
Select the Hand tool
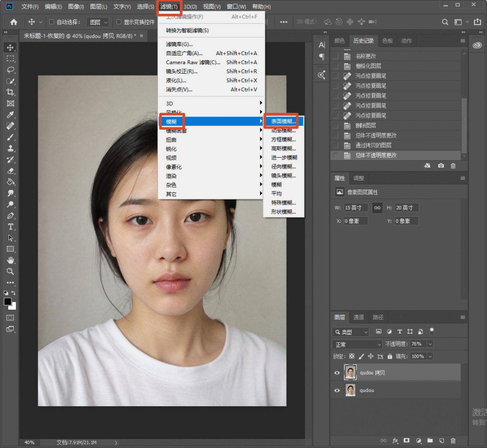click(x=10, y=260)
